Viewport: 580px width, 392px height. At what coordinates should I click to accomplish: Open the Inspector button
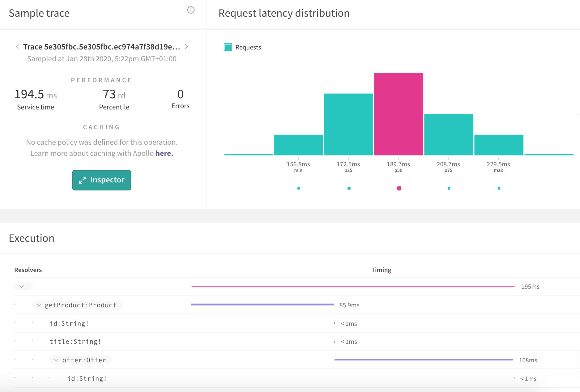(x=102, y=180)
